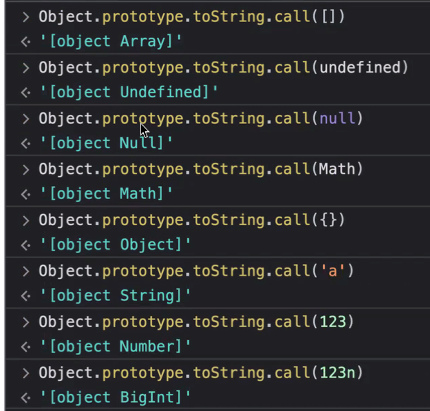Click the output arrow beside '[object Array]'

click(26, 42)
